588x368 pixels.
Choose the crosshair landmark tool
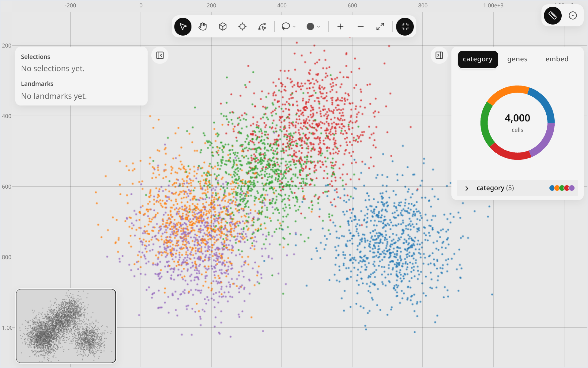pyautogui.click(x=242, y=27)
